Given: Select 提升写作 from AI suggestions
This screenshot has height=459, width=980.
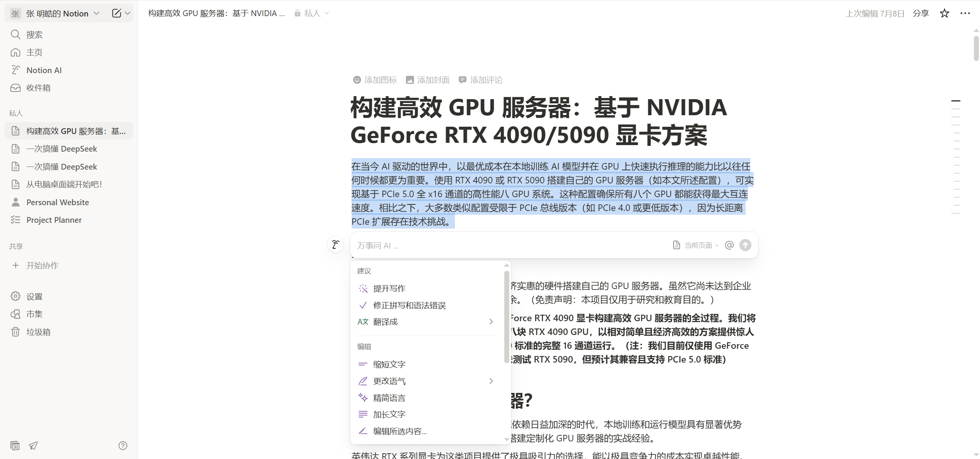Looking at the screenshot, I should tap(389, 288).
